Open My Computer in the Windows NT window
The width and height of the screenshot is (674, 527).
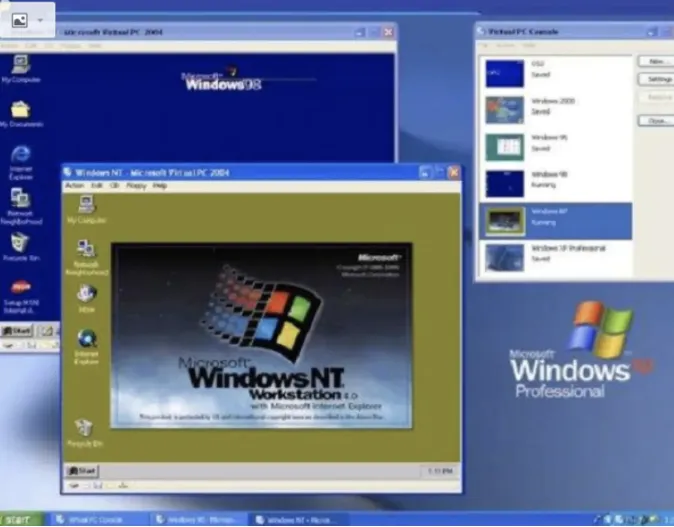pos(86,209)
